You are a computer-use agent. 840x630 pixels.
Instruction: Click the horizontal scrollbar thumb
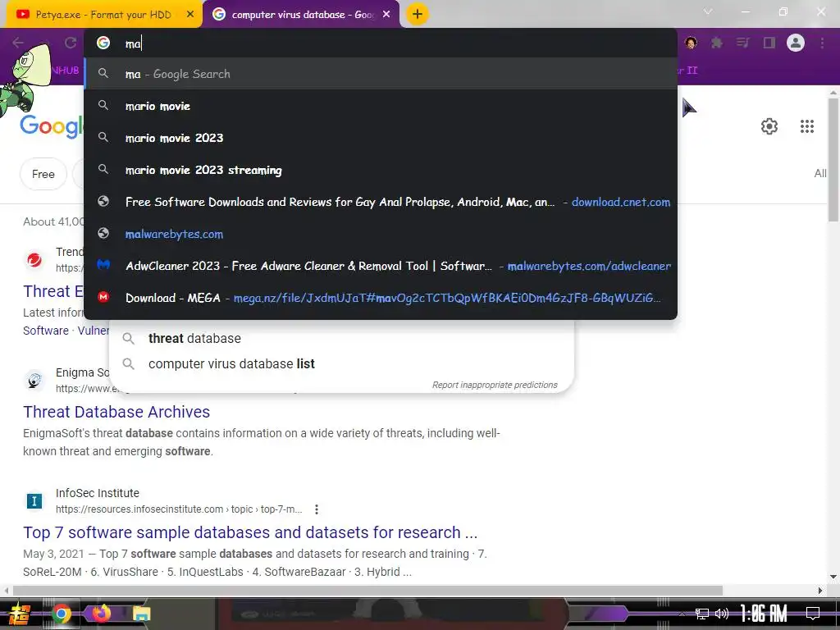[367, 591]
